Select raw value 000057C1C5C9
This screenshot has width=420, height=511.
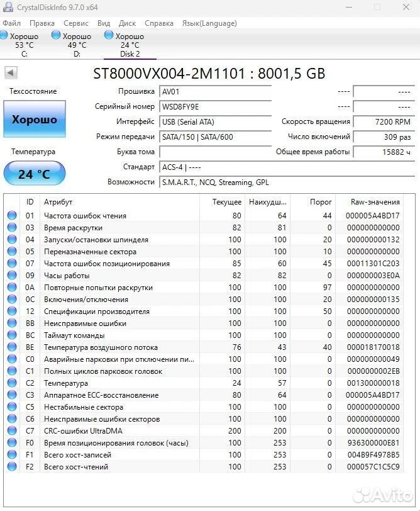(373, 467)
